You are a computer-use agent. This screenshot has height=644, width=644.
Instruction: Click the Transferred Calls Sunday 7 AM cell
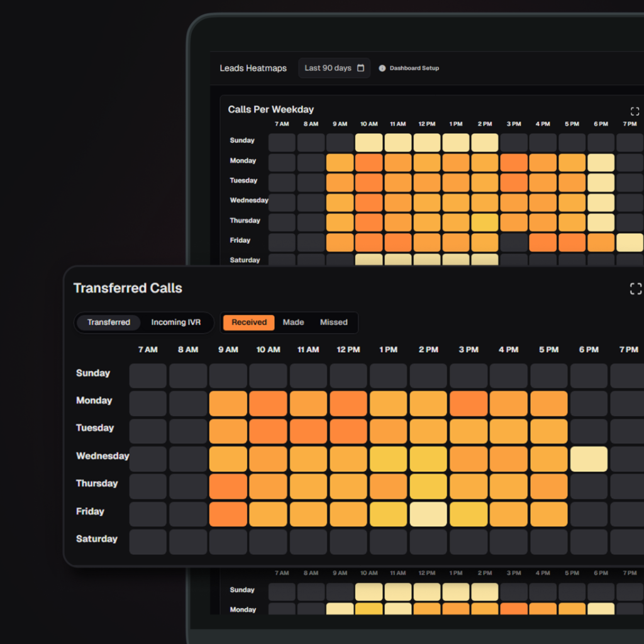[x=148, y=375]
